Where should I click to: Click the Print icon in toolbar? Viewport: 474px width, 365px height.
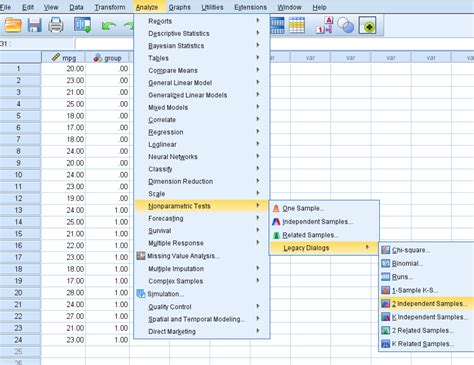pos(56,25)
